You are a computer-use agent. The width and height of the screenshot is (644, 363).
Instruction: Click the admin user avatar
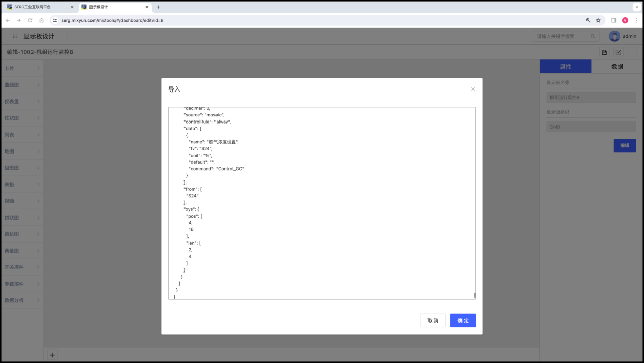click(615, 36)
